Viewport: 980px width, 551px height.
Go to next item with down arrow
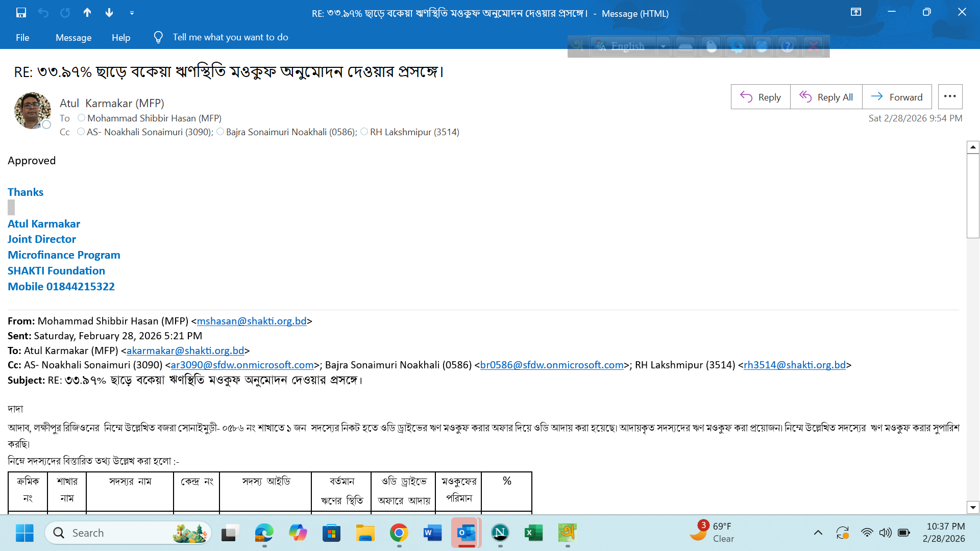click(109, 13)
